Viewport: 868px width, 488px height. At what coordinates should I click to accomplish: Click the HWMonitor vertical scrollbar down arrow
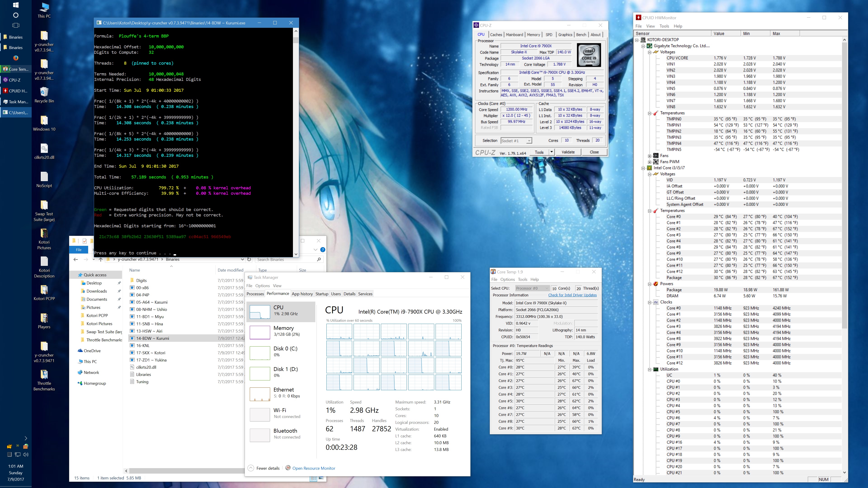click(x=844, y=472)
